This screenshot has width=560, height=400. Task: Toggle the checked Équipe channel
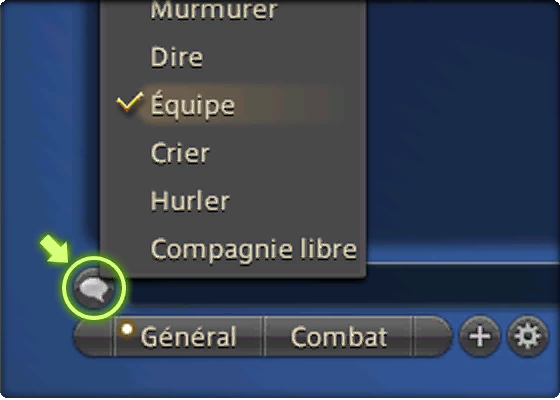pos(192,105)
